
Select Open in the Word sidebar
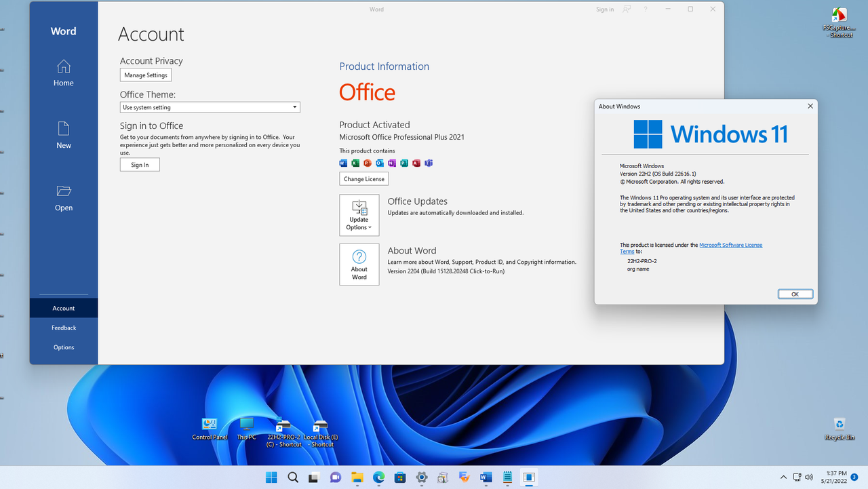pyautogui.click(x=64, y=198)
